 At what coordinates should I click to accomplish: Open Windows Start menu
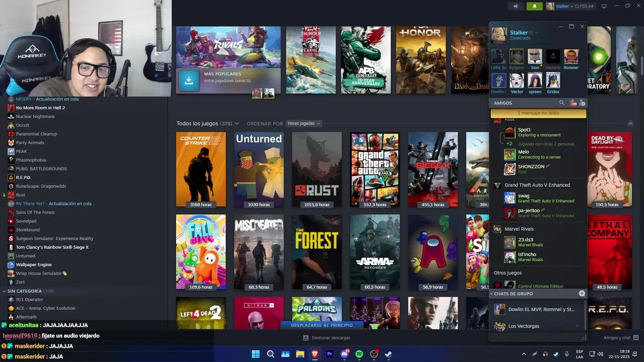(x=256, y=354)
